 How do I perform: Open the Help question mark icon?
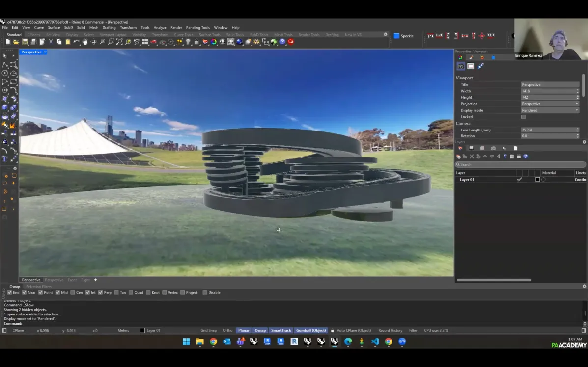tap(282, 42)
